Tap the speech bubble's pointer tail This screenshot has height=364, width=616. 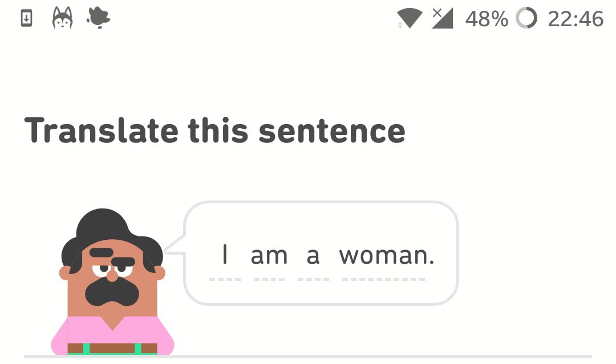click(x=177, y=245)
